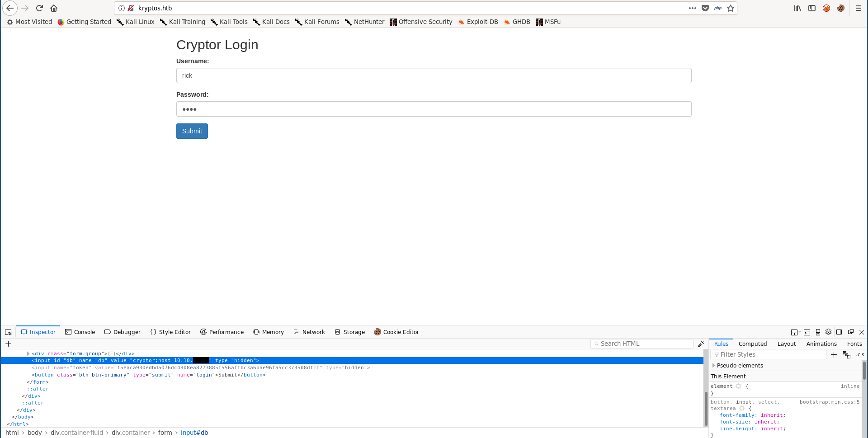Click the blue Submit button
The height and width of the screenshot is (438, 868).
click(192, 131)
